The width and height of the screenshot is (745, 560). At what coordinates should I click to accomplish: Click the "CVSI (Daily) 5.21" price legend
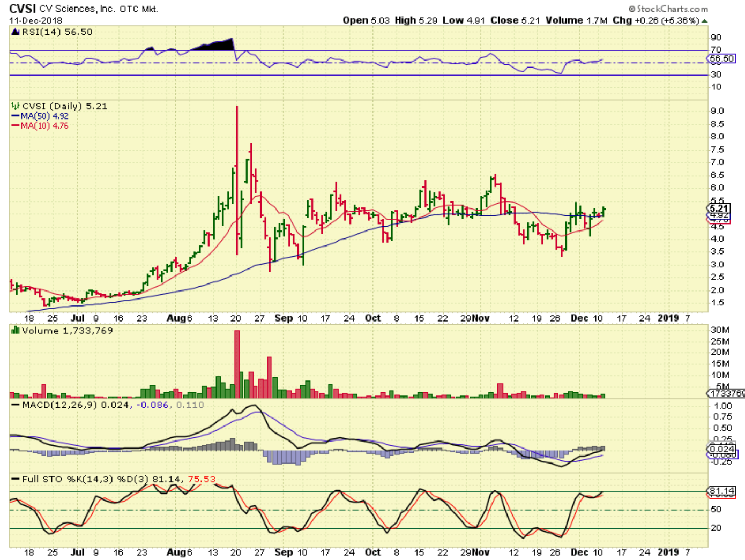[65, 106]
